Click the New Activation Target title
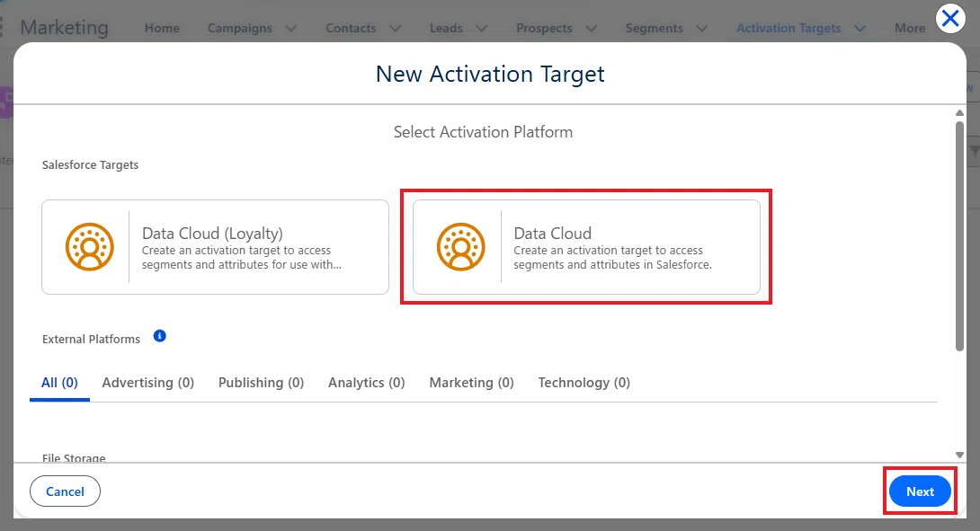980x531 pixels. [490, 74]
